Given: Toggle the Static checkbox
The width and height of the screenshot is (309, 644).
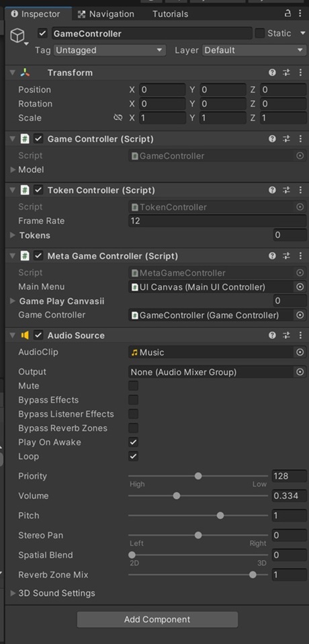Looking at the screenshot, I should (x=260, y=33).
